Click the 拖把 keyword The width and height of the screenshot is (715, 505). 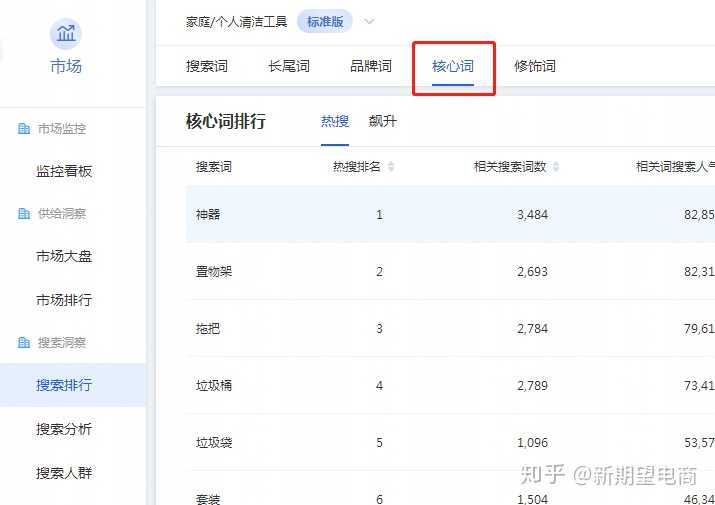[208, 328]
